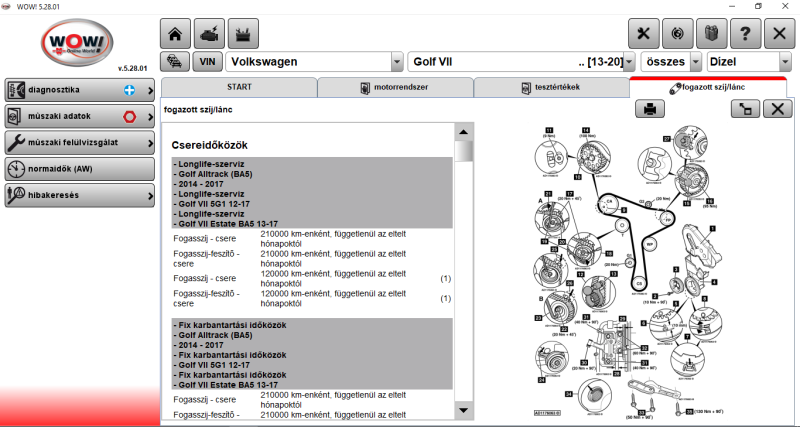The height and width of the screenshot is (427, 800).
Task: Switch to the motorrendszer tab
Action: click(395, 87)
